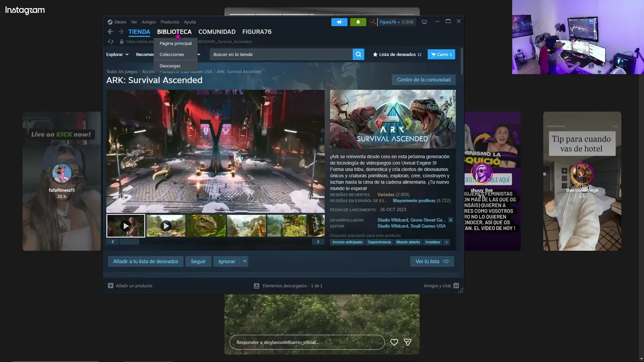Open Centro de la comunidad
The width and height of the screenshot is (644, 362).
424,80
